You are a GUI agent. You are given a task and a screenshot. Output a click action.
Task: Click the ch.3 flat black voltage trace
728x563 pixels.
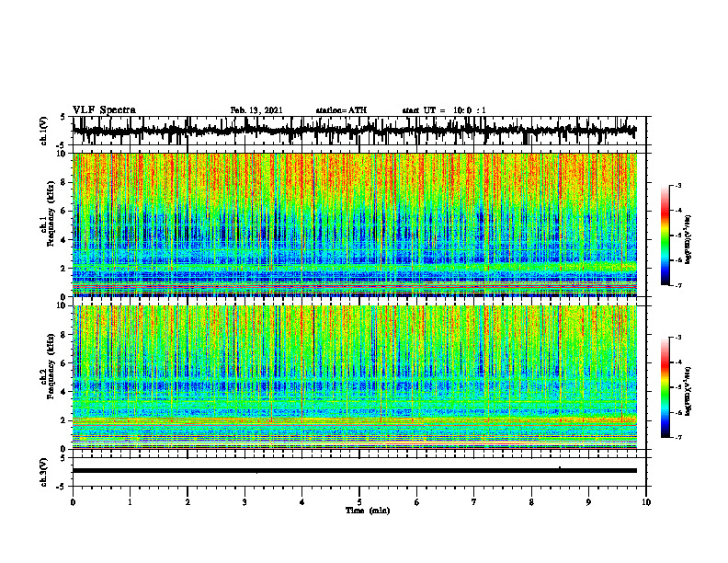click(x=354, y=471)
